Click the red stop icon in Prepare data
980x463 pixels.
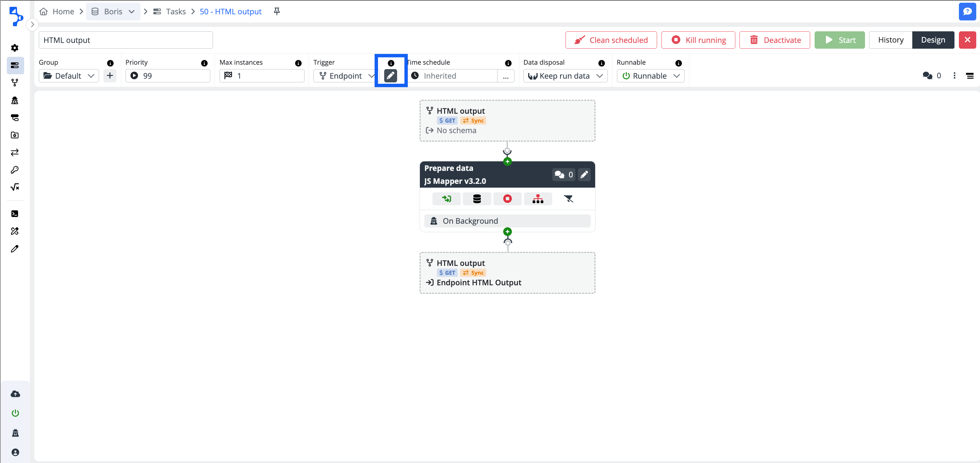tap(507, 199)
